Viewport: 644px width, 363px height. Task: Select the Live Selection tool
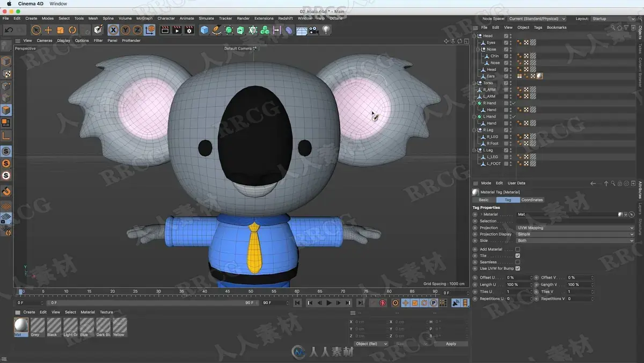(x=36, y=30)
